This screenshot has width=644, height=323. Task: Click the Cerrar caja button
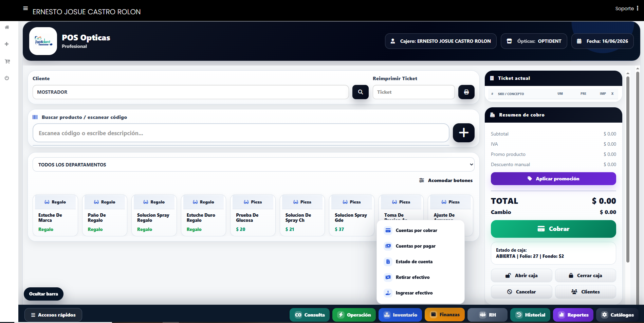(586, 275)
